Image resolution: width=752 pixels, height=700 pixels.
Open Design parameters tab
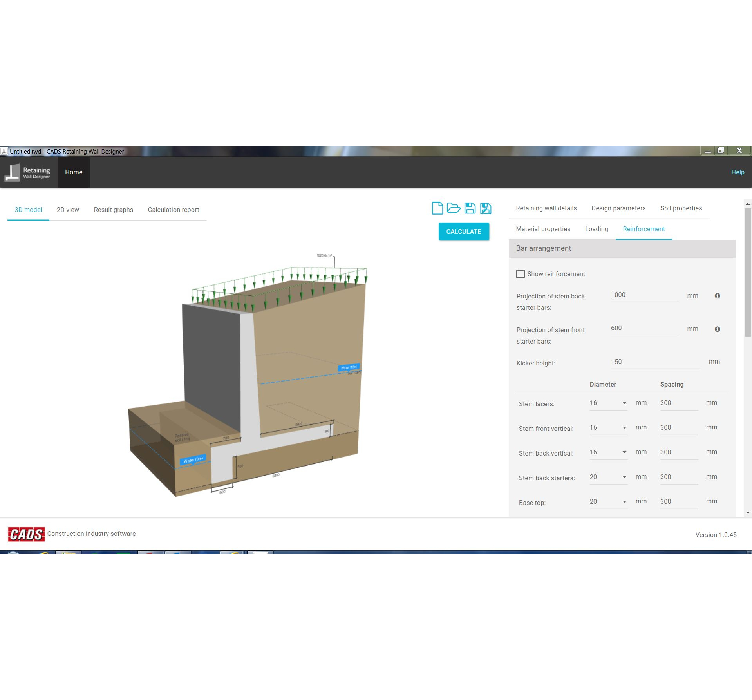tap(618, 208)
